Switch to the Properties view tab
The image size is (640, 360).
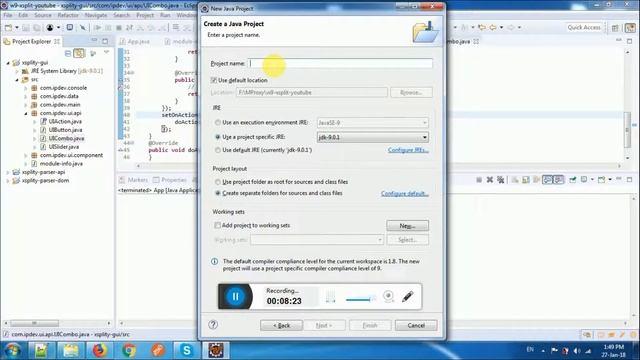click(170, 180)
